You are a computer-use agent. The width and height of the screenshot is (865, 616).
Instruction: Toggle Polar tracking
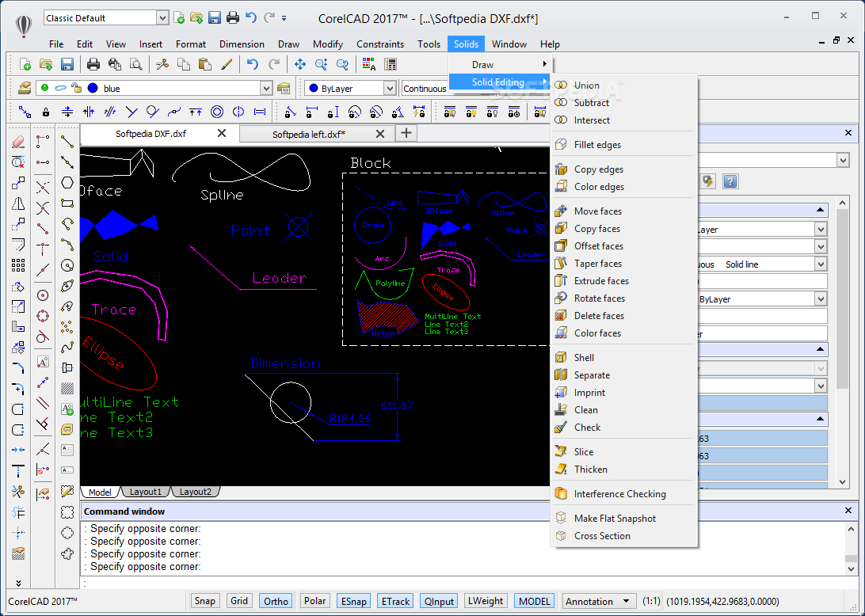[315, 601]
